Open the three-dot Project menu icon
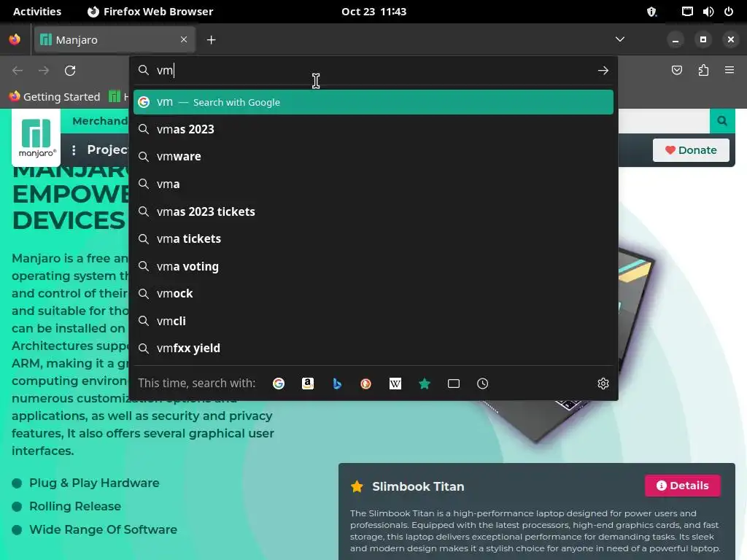 (x=74, y=150)
